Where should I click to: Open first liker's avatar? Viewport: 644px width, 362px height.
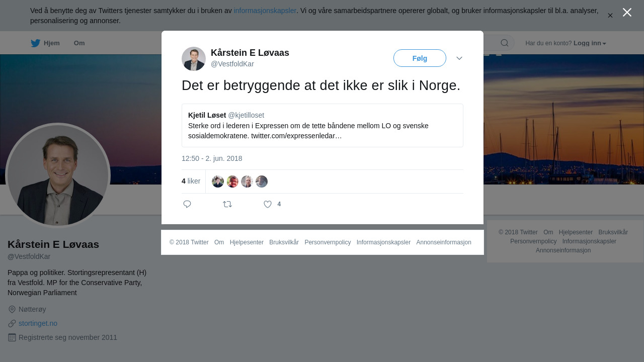(218, 182)
